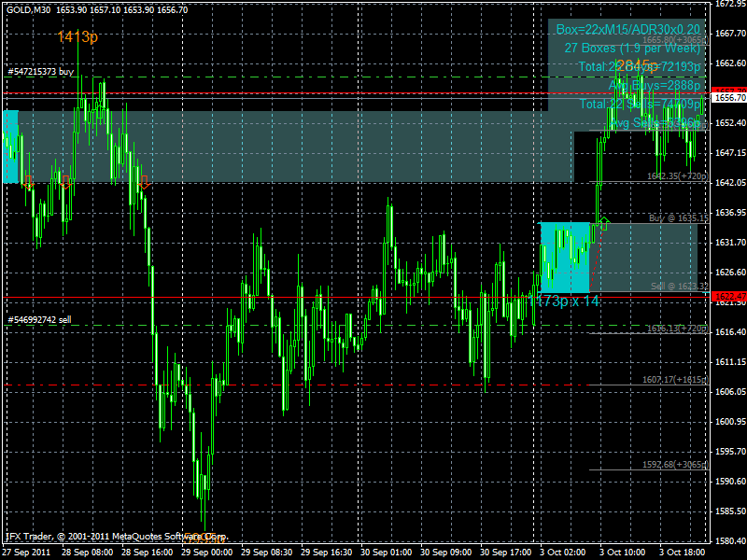Click the GOLD,M30 chart title text
Screen dimensions: 747x560
[x=28, y=9]
